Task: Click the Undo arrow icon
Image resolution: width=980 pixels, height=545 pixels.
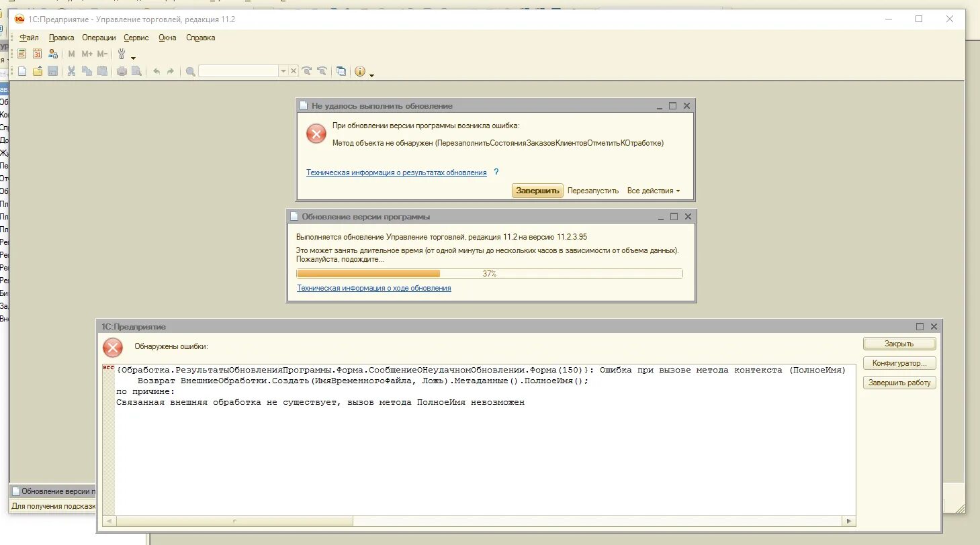Action: (157, 71)
